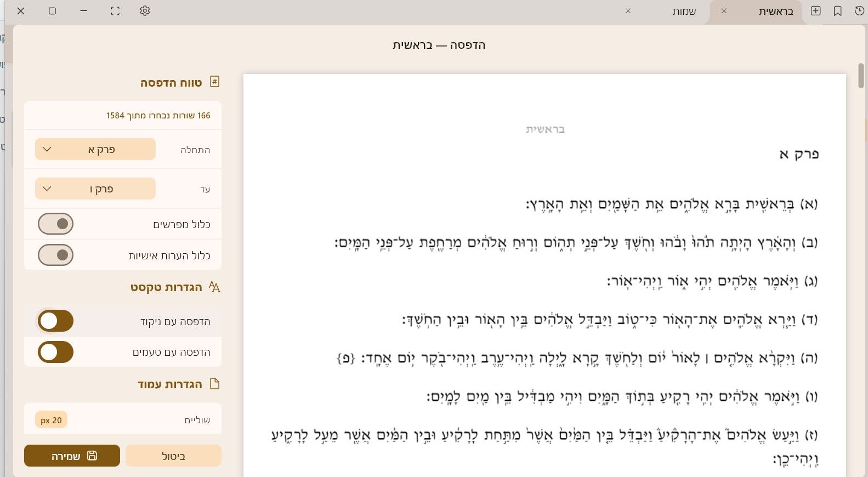
Task: Cancel printing with the ביטול button
Action: (x=173, y=456)
